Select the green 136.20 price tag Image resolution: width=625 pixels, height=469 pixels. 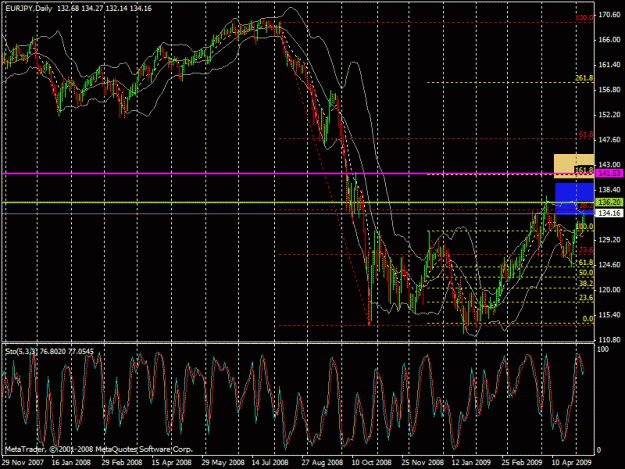[x=609, y=202]
